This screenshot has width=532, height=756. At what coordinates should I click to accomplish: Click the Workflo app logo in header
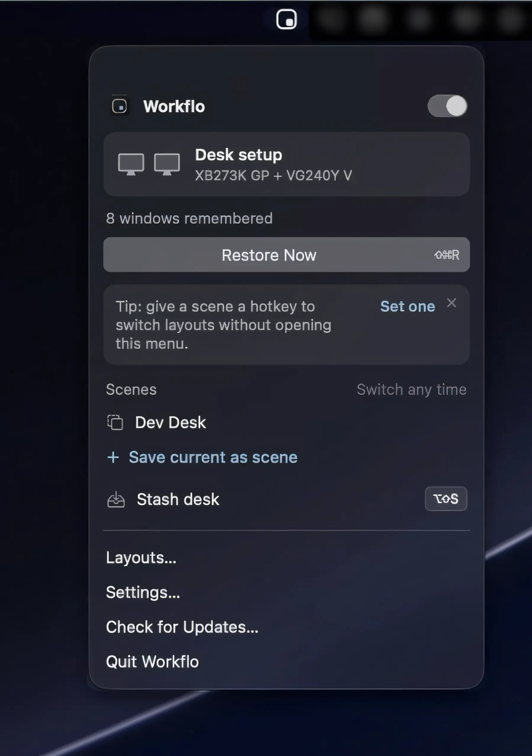coord(119,106)
